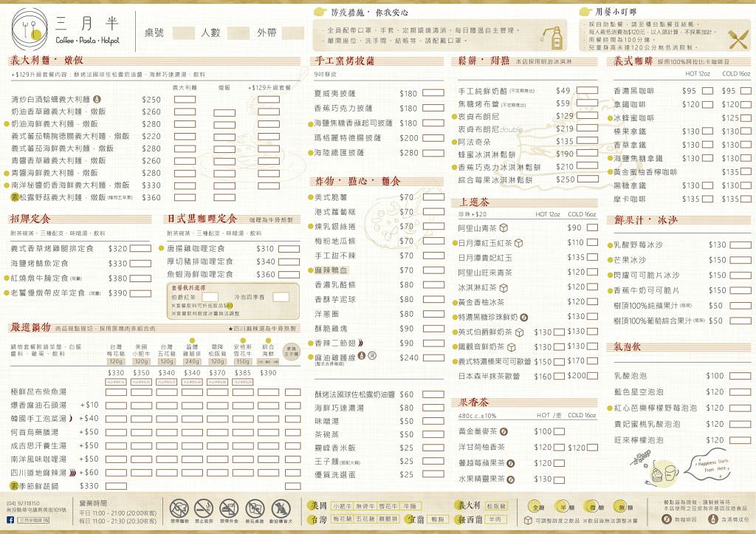Screen dimensions: 756x534
Task: Click the 麻辣鴨血 menu item
Action: [x=331, y=270]
